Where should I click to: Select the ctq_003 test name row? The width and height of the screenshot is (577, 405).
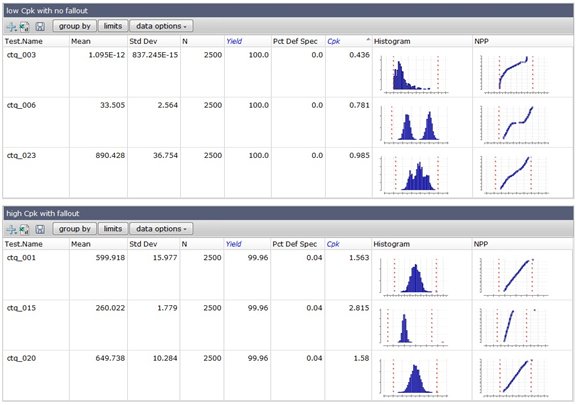point(21,55)
